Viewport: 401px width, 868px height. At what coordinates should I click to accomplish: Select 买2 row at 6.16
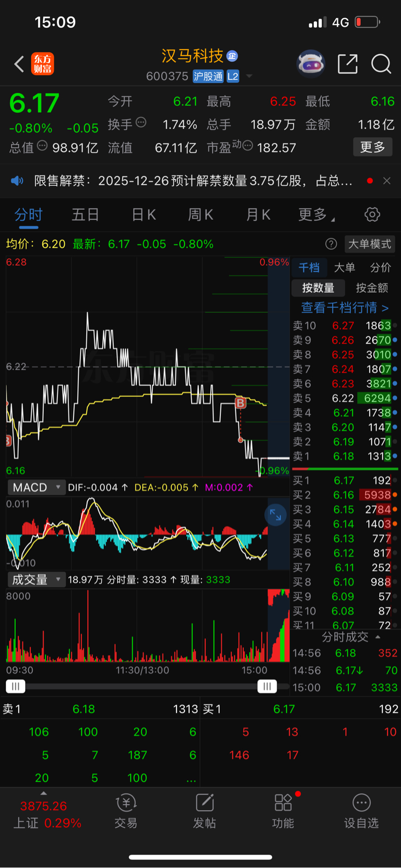coord(345,495)
